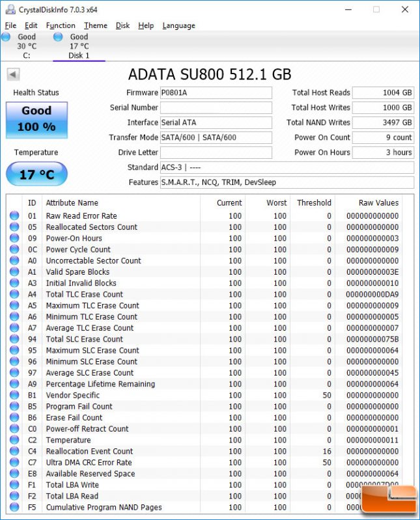Go to previous disk using left arrow
Screen dimensions: 420x520
coord(13,74)
